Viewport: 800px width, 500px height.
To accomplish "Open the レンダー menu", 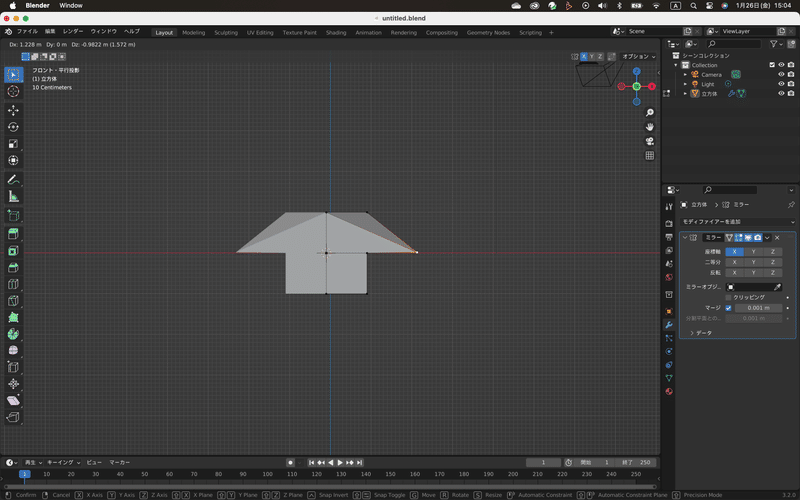I will coord(73,32).
